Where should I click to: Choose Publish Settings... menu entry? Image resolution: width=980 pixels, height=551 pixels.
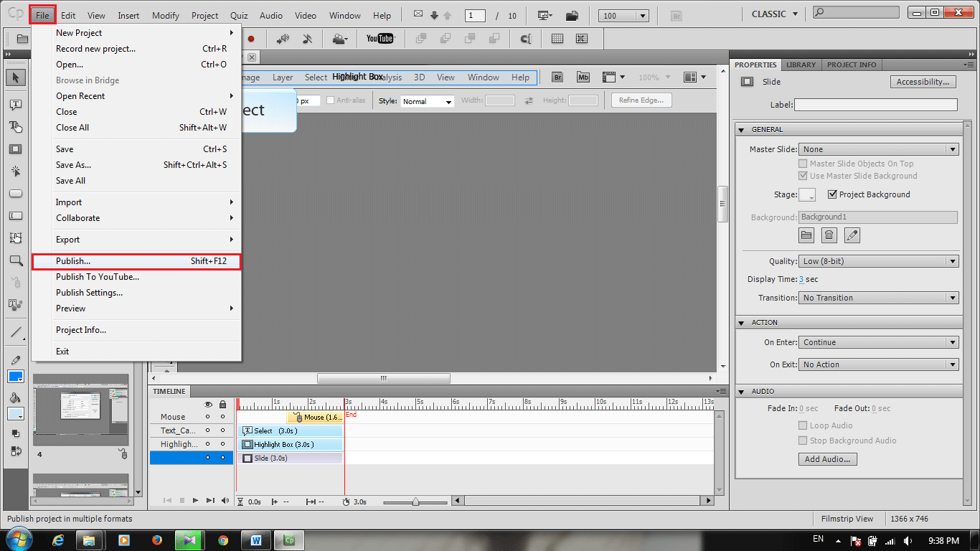pos(136,293)
